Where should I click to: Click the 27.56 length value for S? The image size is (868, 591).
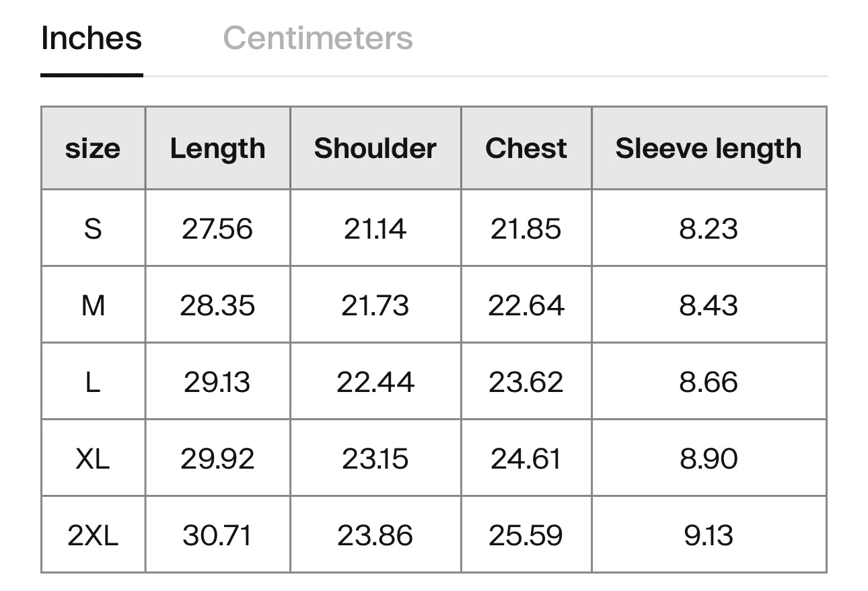coord(217,229)
